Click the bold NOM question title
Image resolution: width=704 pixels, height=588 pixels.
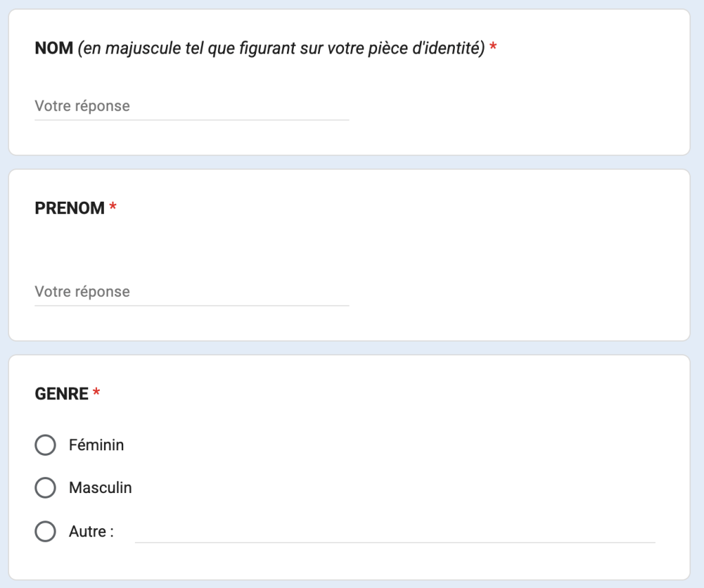tap(54, 48)
